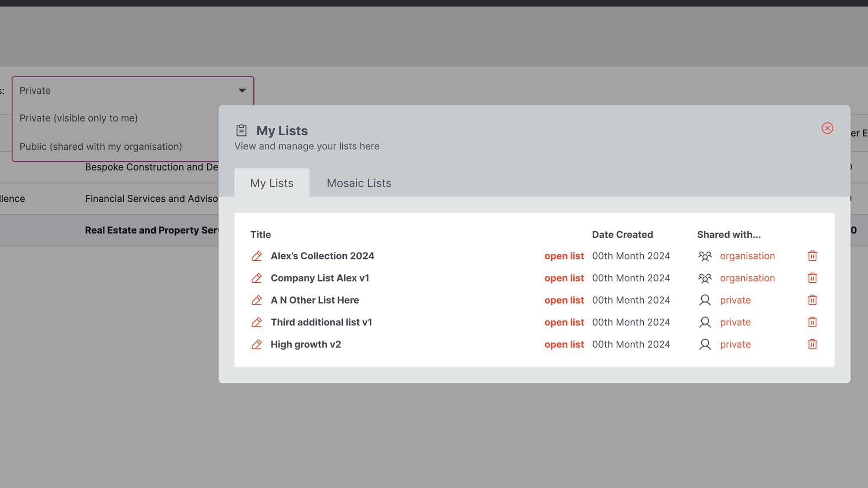Click High growth v2 title
This screenshot has width=868, height=488.
coord(306,344)
